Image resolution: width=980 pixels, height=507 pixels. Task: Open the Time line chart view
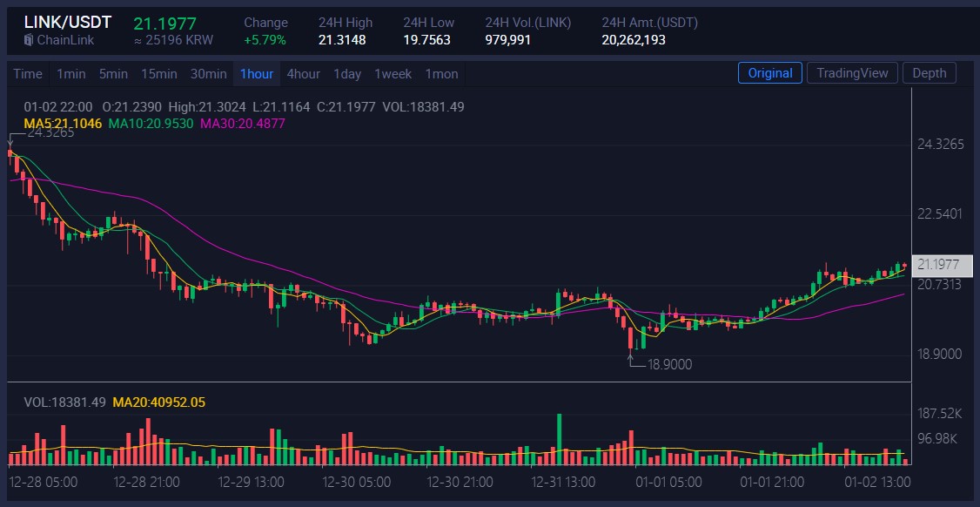coord(28,74)
